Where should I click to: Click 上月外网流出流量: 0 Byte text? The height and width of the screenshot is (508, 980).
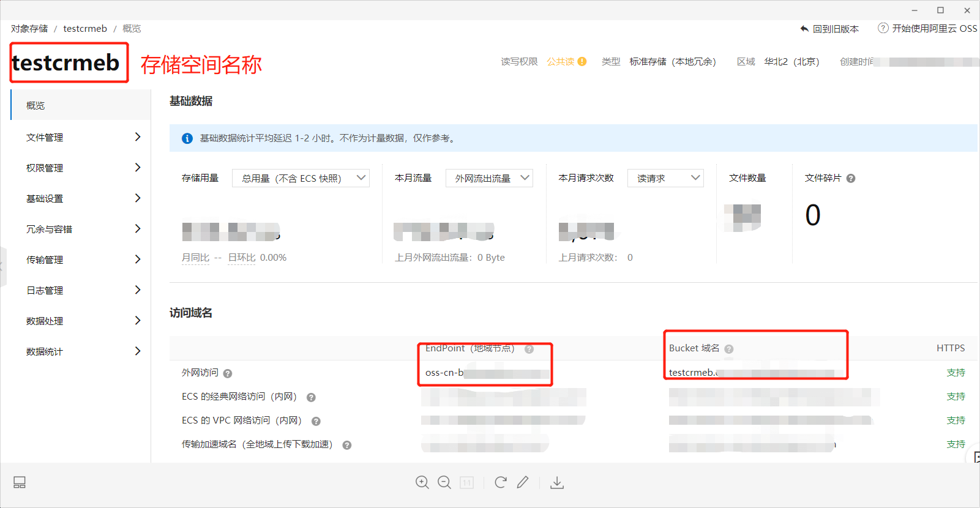450,258
